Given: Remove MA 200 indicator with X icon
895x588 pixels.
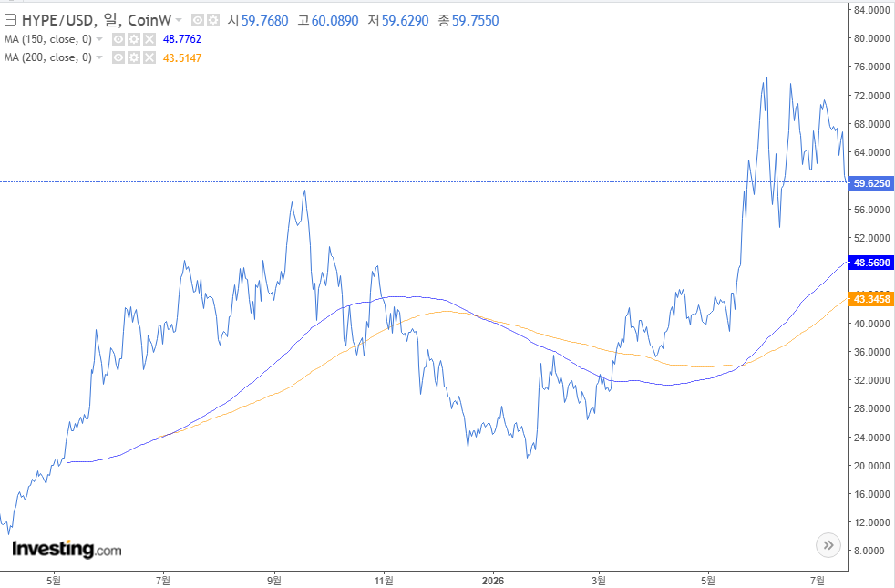Looking at the screenshot, I should 149,57.
